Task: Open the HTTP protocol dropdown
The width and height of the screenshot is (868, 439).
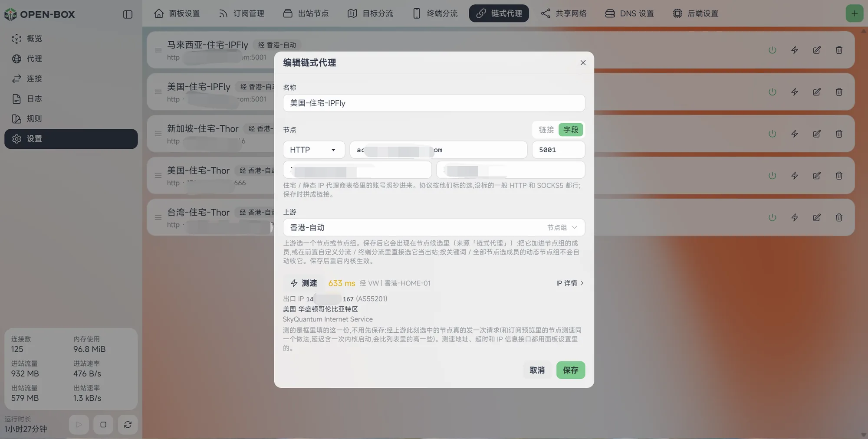Action: tap(314, 150)
